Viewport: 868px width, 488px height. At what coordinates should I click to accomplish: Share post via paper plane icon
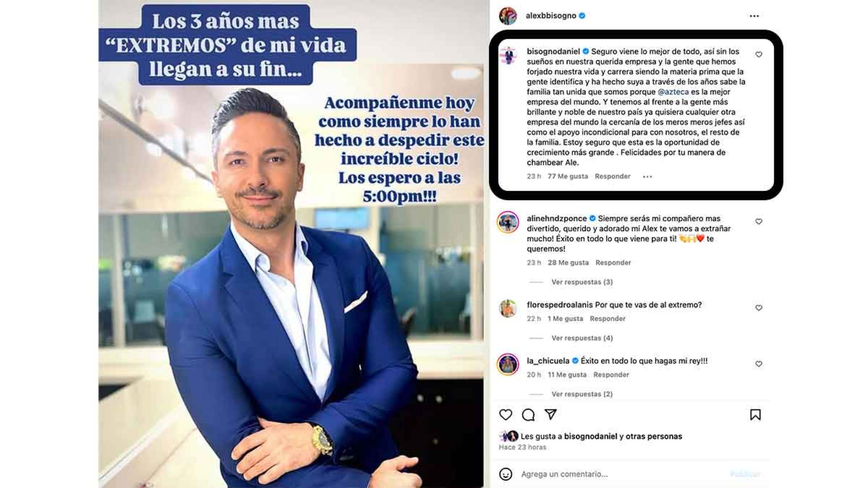(x=551, y=414)
